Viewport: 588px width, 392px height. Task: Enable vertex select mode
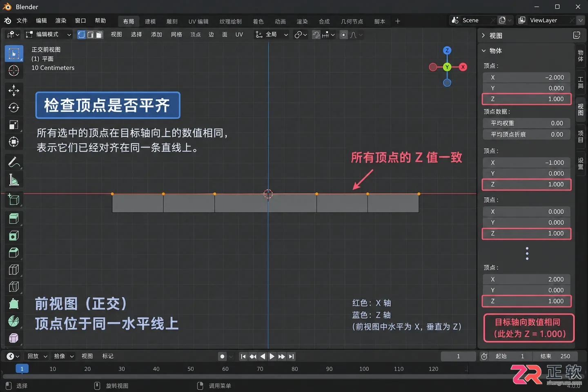82,35
